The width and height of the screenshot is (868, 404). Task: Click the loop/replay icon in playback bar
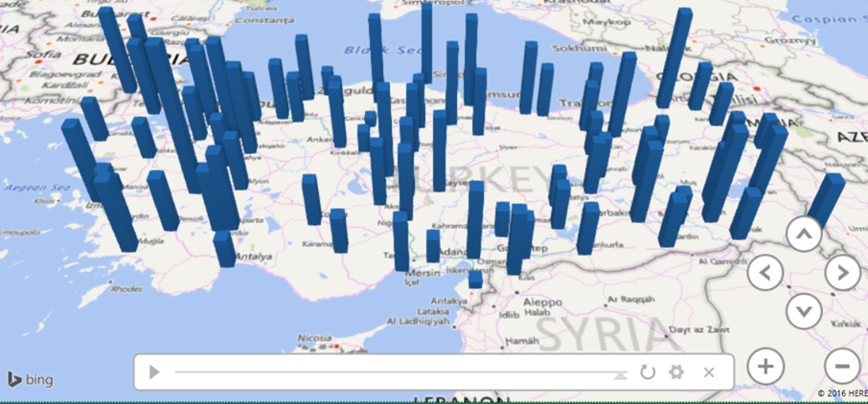pyautogui.click(x=648, y=372)
